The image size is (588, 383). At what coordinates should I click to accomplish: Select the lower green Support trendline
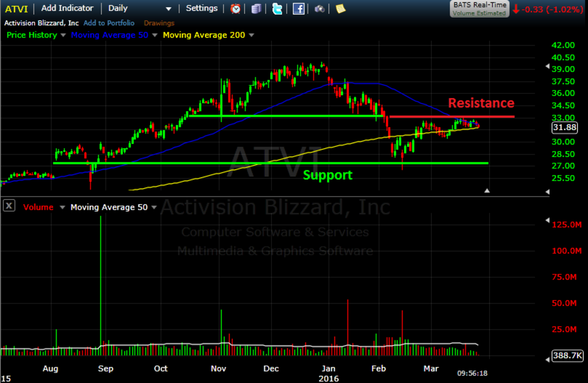[x=270, y=163]
